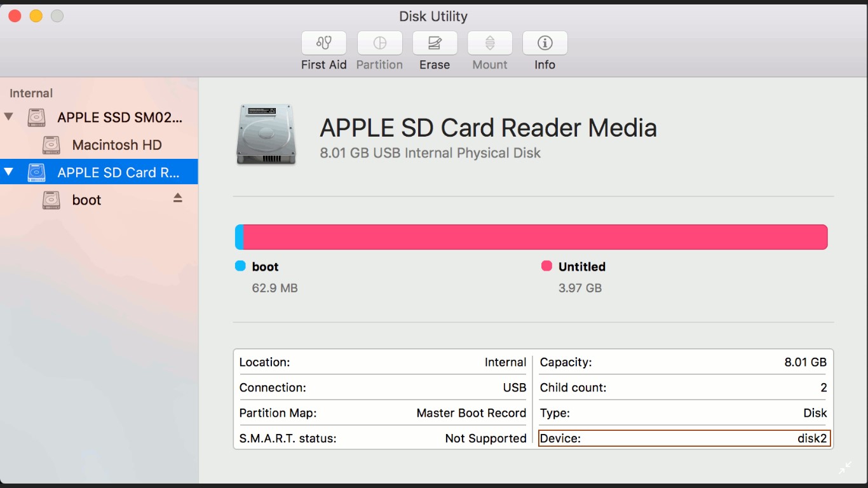868x488 pixels.
Task: Click the Mount toolbar icon
Action: (x=490, y=43)
